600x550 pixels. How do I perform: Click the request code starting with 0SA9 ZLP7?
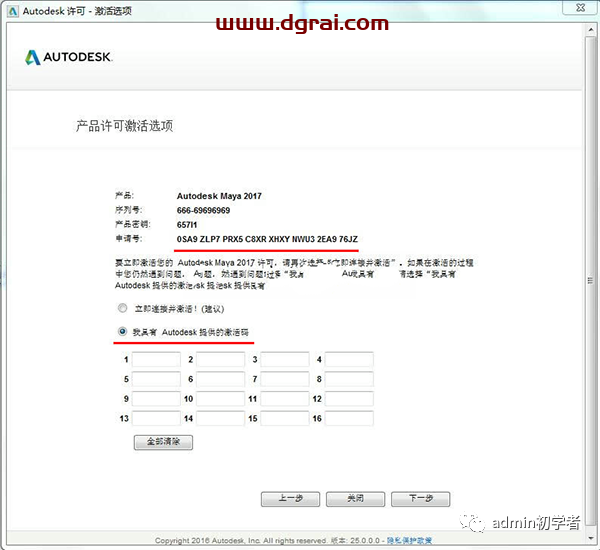267,239
